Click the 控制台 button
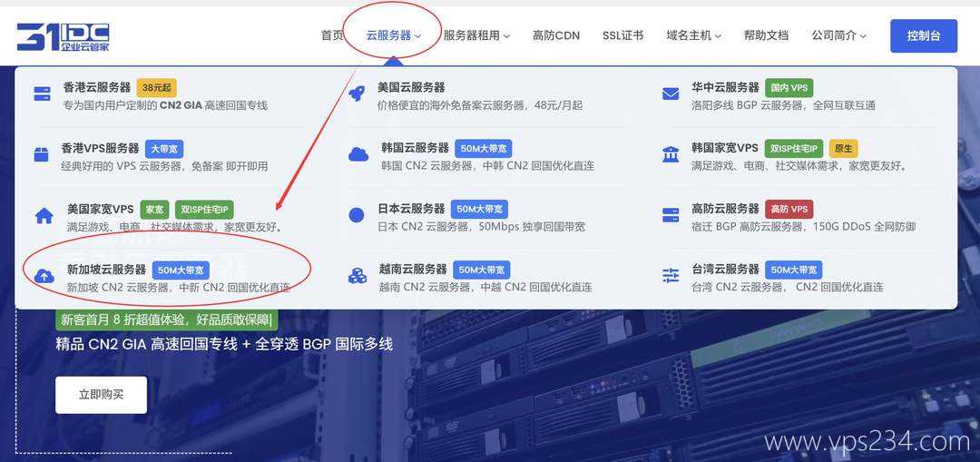 click(924, 35)
